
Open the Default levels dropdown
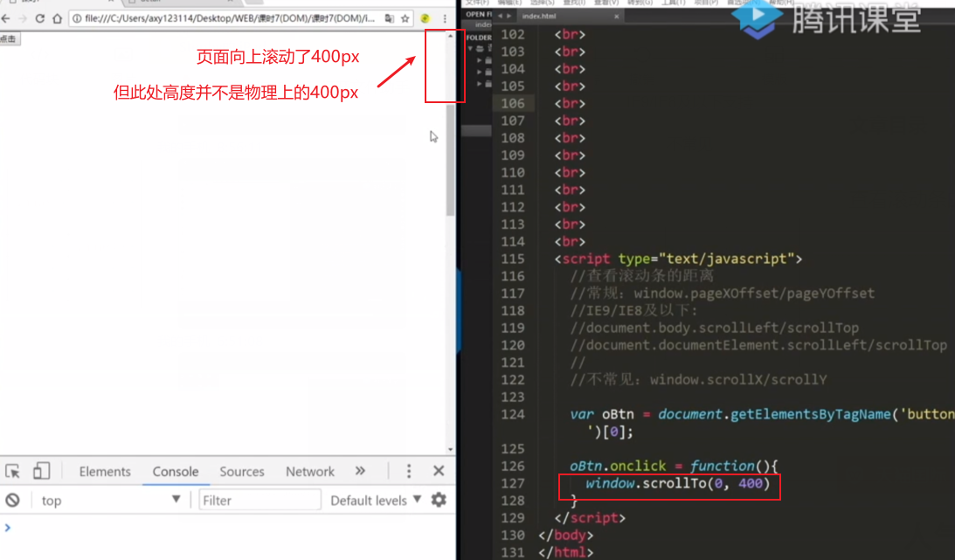(x=376, y=501)
